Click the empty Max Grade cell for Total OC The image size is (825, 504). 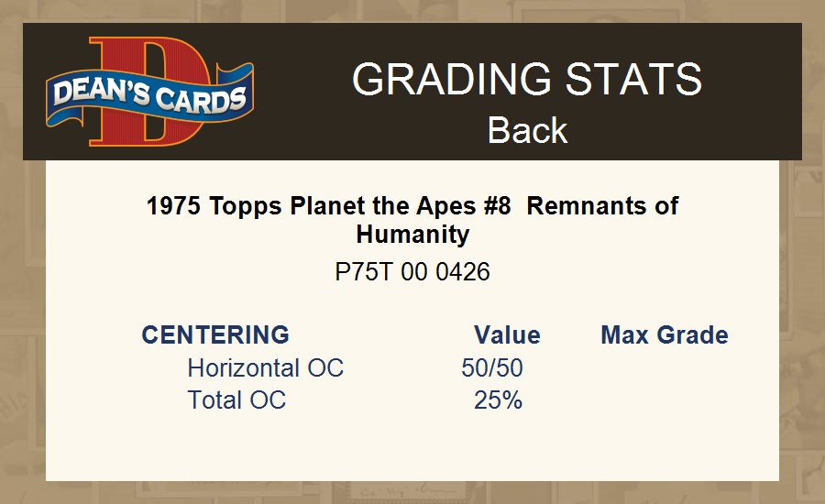coord(665,400)
